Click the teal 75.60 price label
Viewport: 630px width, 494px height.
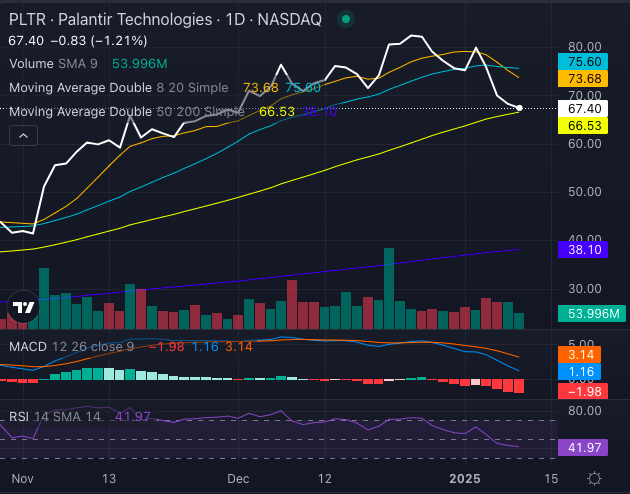click(582, 61)
